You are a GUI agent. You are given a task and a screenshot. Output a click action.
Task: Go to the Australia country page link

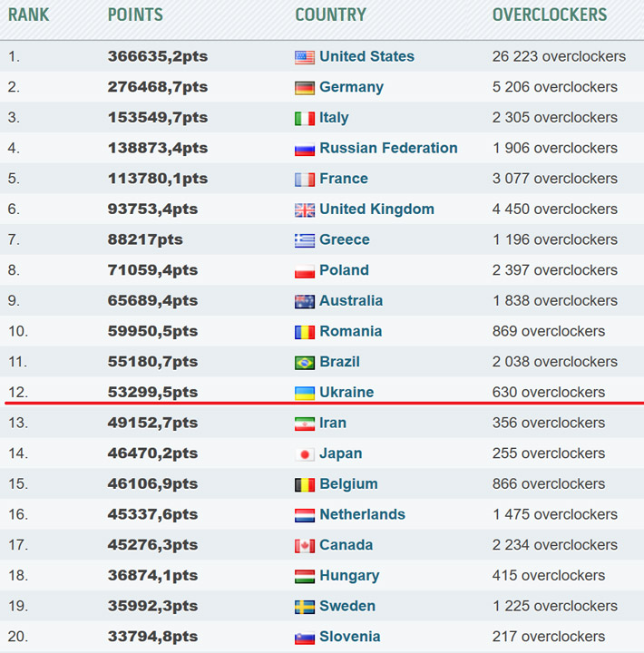(x=351, y=300)
